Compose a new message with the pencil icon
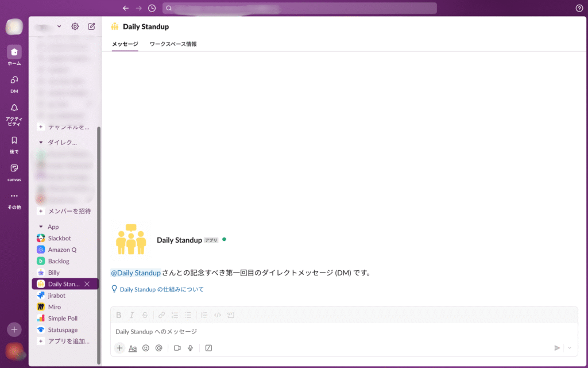 (91, 26)
